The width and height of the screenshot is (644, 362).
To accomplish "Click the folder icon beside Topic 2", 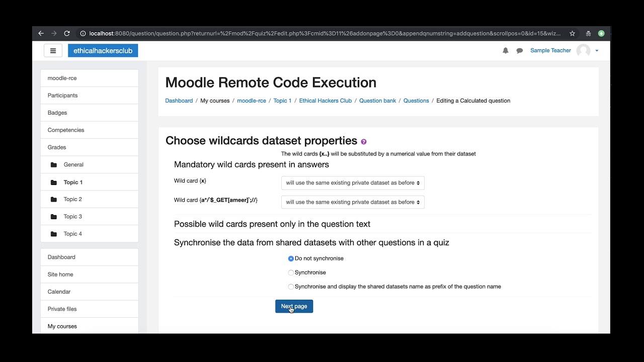I will (x=53, y=199).
